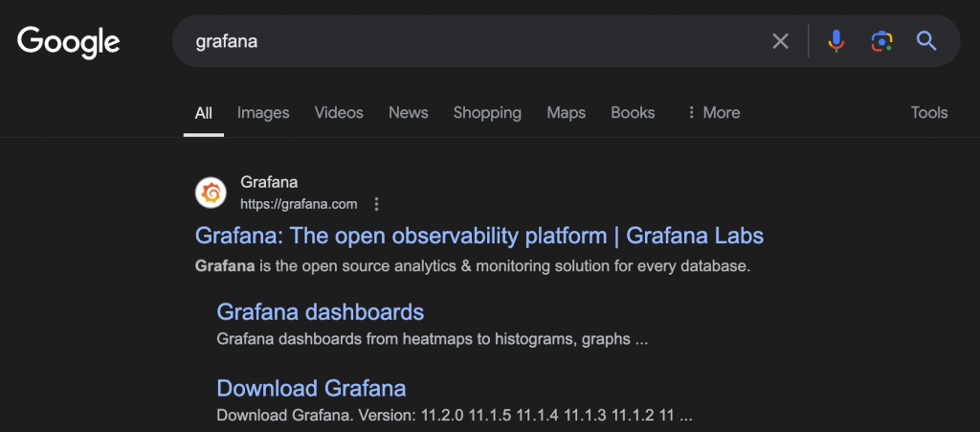980x432 pixels.
Task: Open the Shopping tab
Action: click(x=487, y=112)
